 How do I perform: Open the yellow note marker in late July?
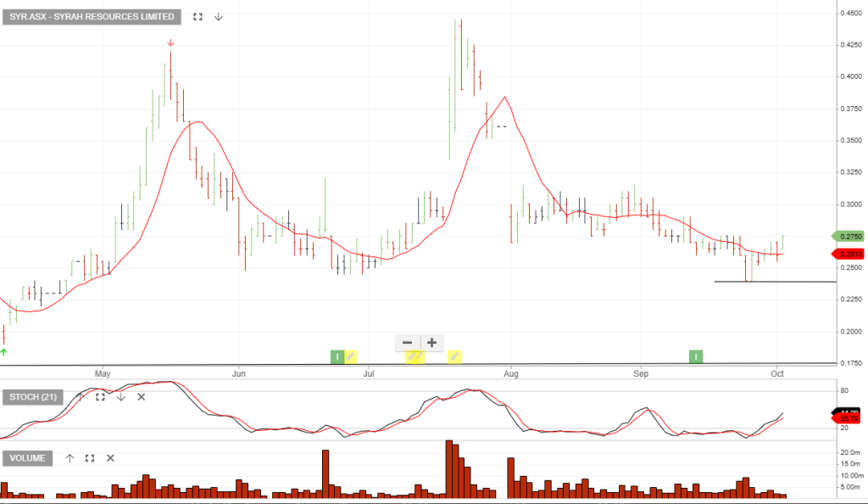pos(454,356)
